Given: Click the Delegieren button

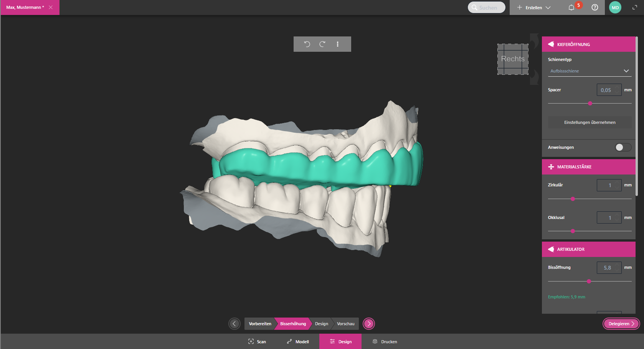Looking at the screenshot, I should 621,324.
